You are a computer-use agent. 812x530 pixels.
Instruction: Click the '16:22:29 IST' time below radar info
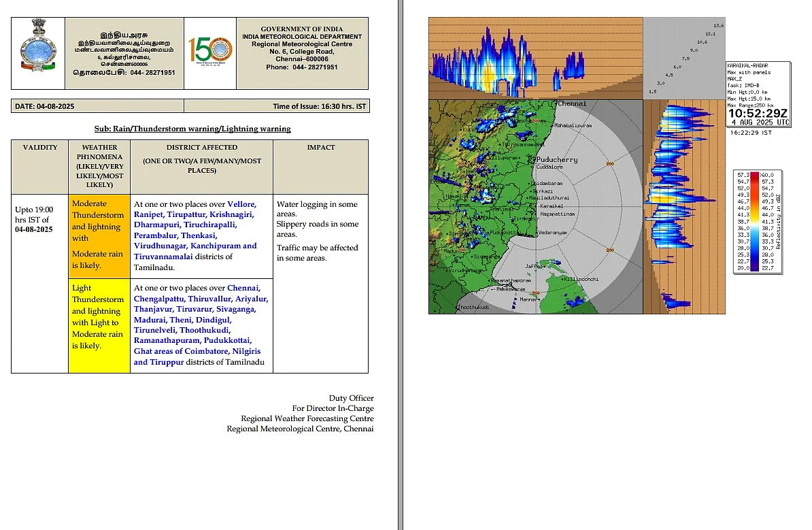point(751,133)
